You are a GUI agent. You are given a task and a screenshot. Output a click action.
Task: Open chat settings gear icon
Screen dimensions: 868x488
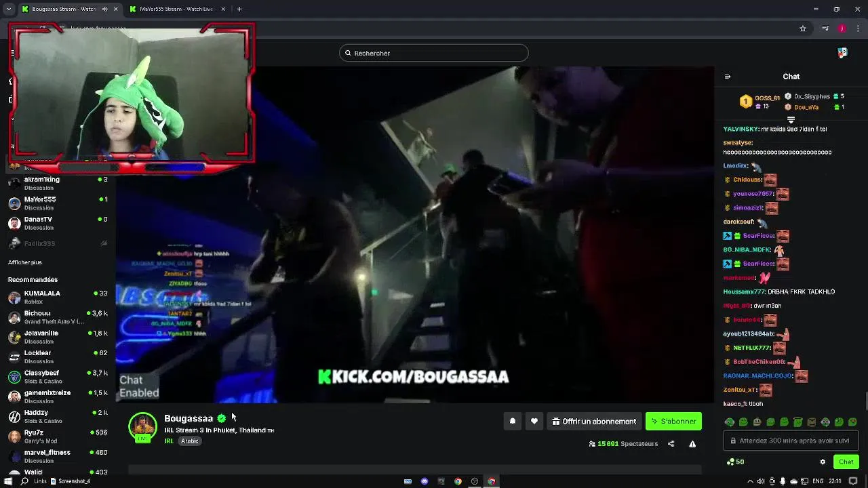[x=823, y=462]
